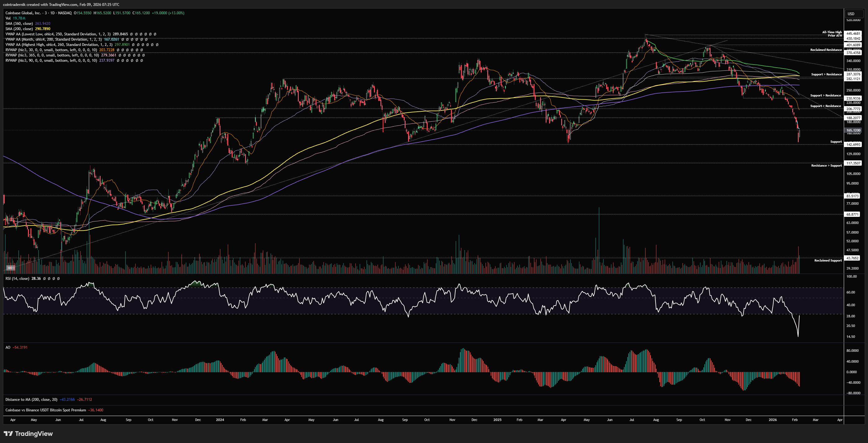Select the Coinbase Global, Inc. symbol title
The height and width of the screenshot is (443, 868).
point(23,13)
